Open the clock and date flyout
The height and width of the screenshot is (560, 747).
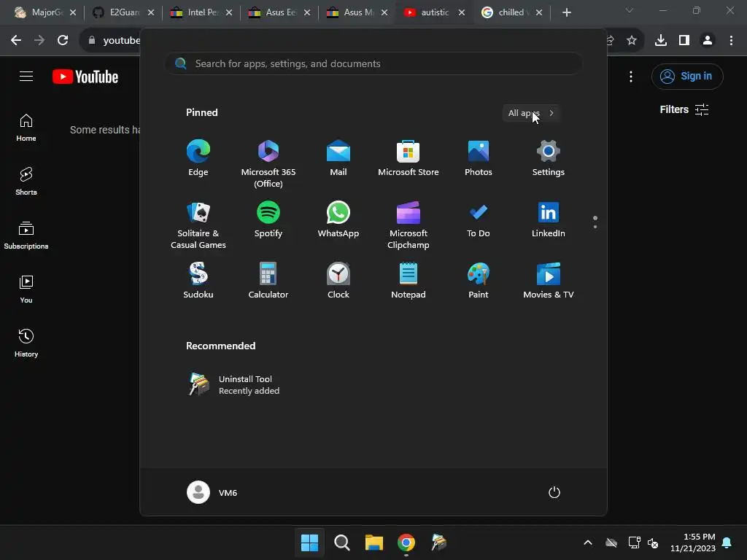pyautogui.click(x=693, y=542)
